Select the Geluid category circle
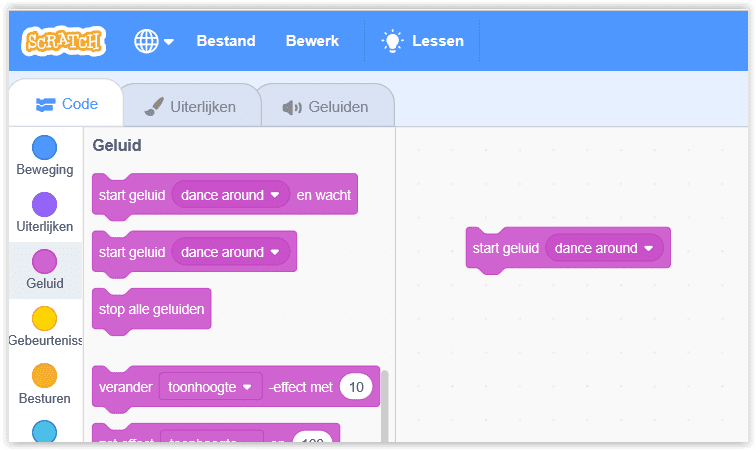Viewport: 756px width, 450px height. click(x=44, y=262)
